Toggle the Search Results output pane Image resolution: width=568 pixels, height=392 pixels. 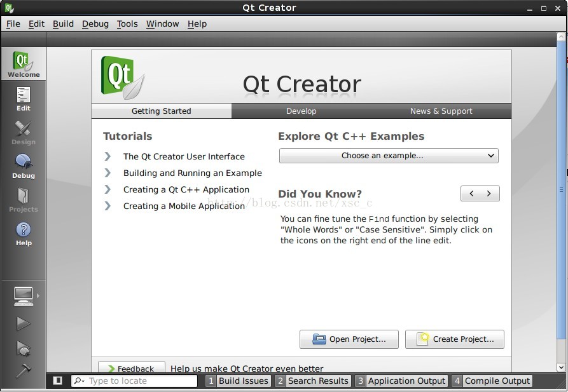[x=313, y=381]
